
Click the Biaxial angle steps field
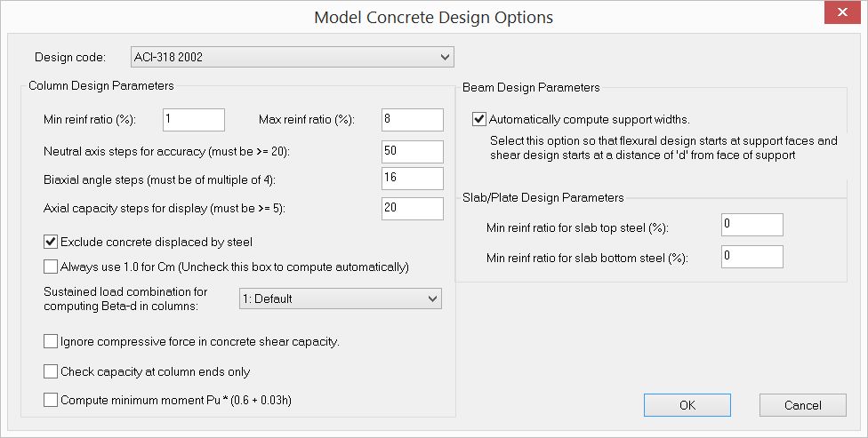point(412,178)
